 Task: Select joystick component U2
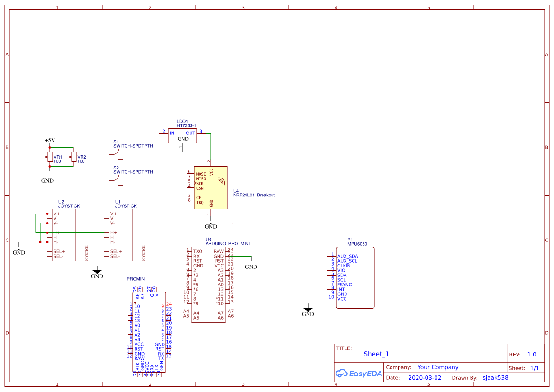(x=65, y=234)
